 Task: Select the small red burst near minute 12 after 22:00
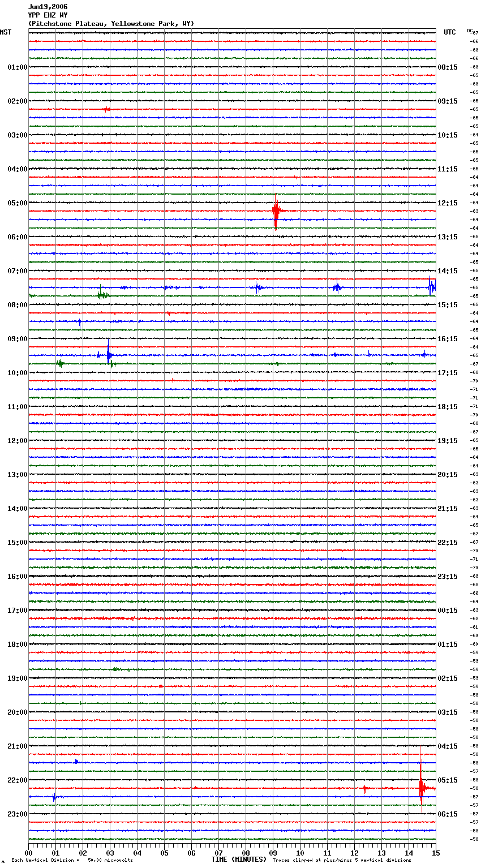point(364,788)
